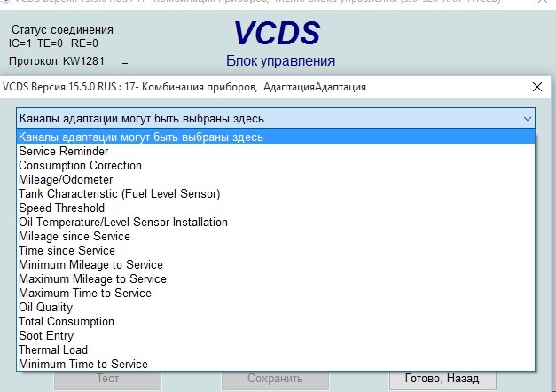Choose Consumption Correction from list
Viewport: 556px width, 392px height.
click(276, 165)
